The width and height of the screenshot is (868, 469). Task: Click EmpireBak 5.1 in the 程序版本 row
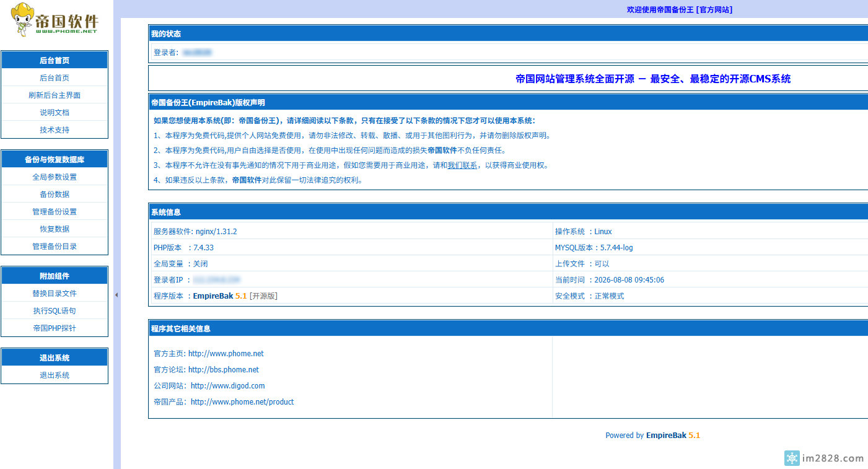click(x=220, y=296)
